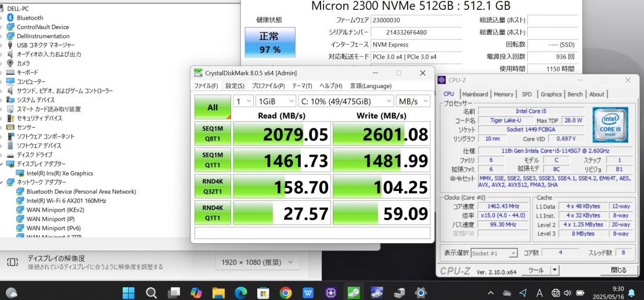
Task: Click the 閉じる button in CPU-Z
Action: pos(618,270)
